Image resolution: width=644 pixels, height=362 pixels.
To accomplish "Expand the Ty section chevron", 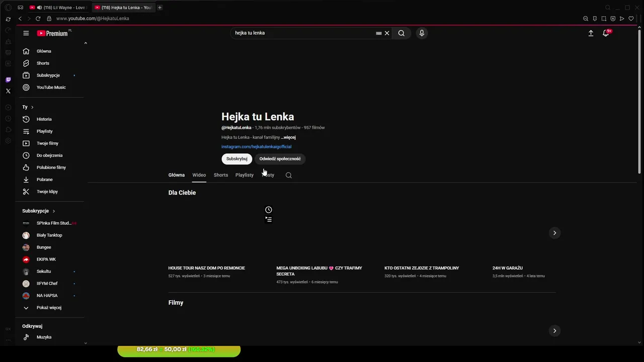I will [32, 107].
